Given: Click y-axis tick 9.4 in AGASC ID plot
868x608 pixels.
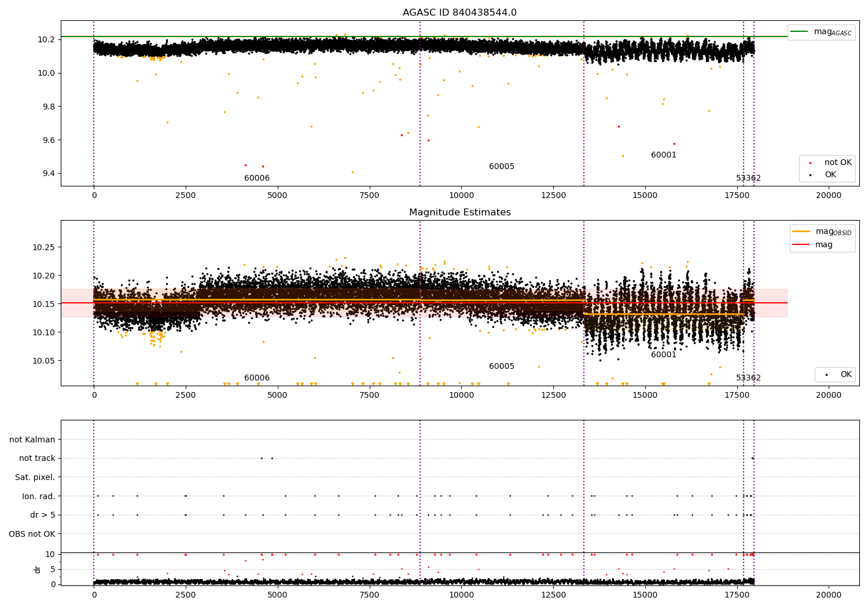Looking at the screenshot, I should 49,174.
